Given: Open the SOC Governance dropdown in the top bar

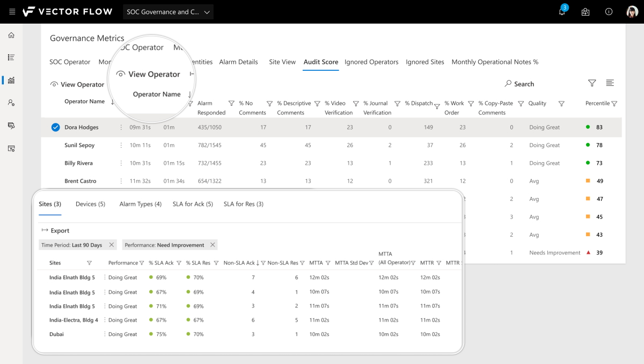Looking at the screenshot, I should click(168, 11).
